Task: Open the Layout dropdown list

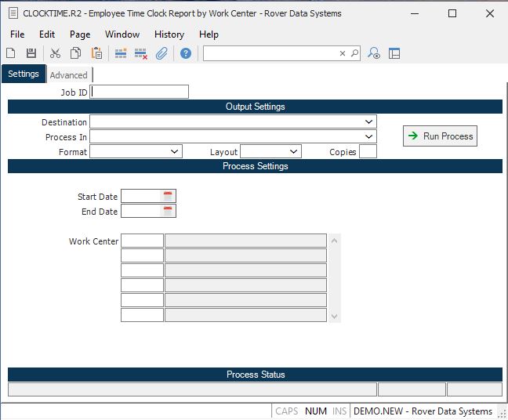Action: point(293,152)
